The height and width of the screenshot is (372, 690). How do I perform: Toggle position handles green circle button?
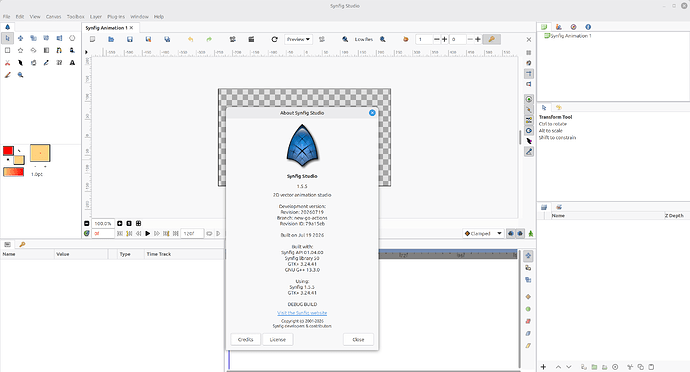[x=529, y=99]
